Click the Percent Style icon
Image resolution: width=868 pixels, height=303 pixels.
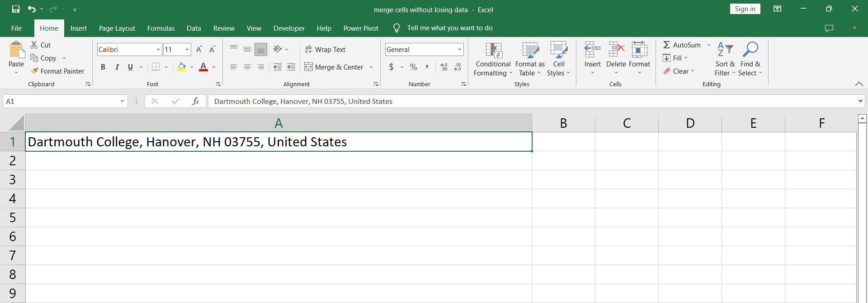[413, 67]
